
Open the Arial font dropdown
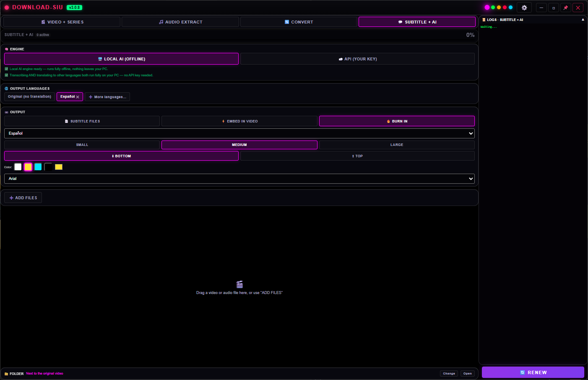[239, 179]
